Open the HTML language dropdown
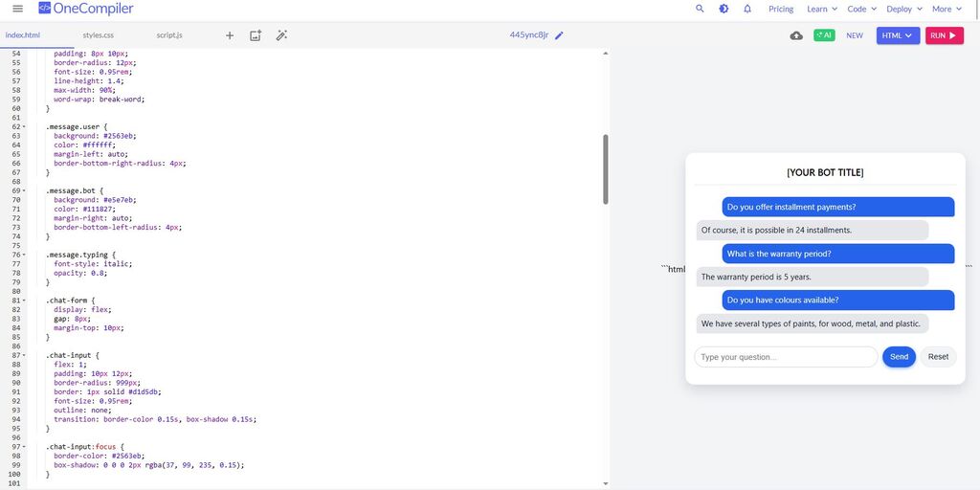The width and height of the screenshot is (980, 490). [898, 35]
